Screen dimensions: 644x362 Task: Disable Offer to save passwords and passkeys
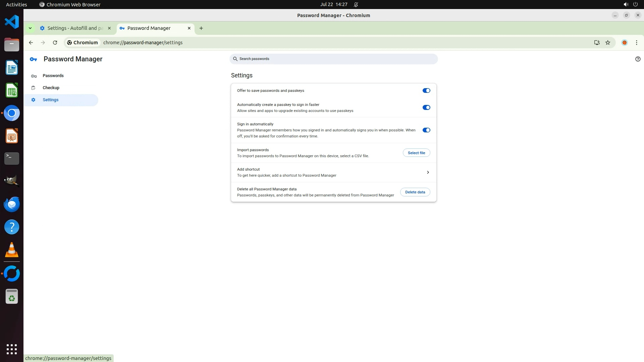tap(426, 90)
